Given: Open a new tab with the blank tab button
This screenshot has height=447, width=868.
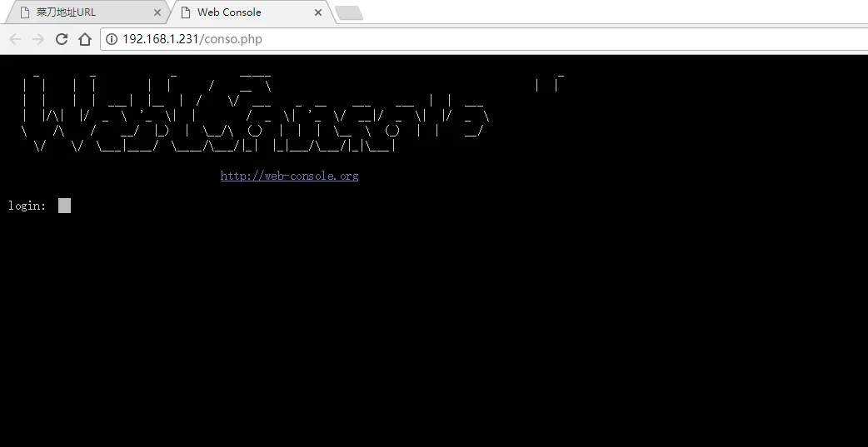Looking at the screenshot, I should point(349,13).
